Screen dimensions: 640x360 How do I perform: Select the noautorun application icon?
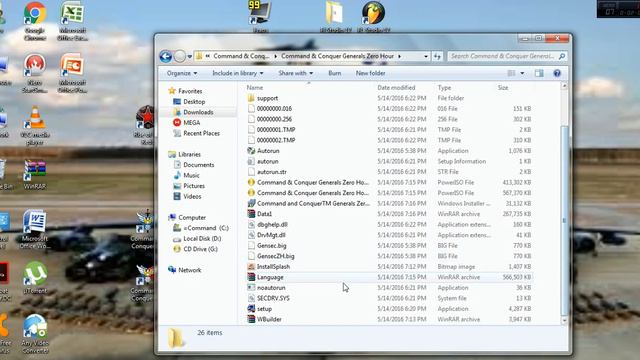251,288
